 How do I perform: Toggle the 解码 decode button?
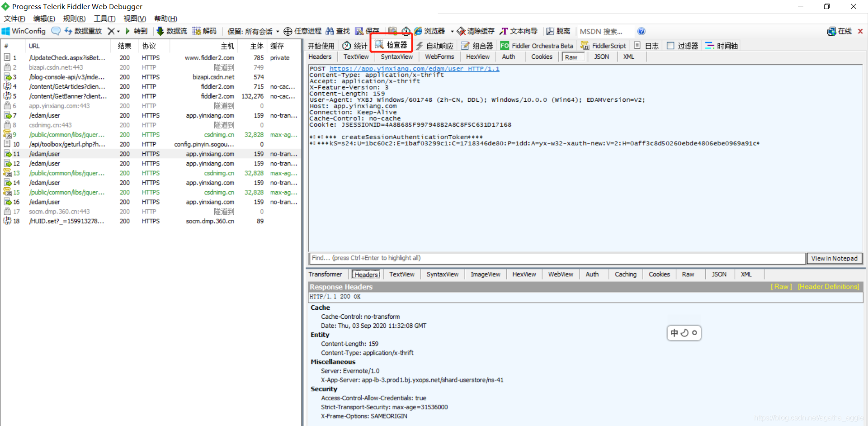click(204, 31)
